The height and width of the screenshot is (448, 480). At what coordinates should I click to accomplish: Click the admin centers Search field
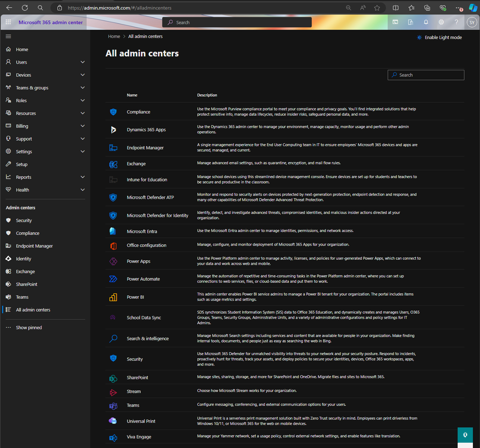coord(426,75)
